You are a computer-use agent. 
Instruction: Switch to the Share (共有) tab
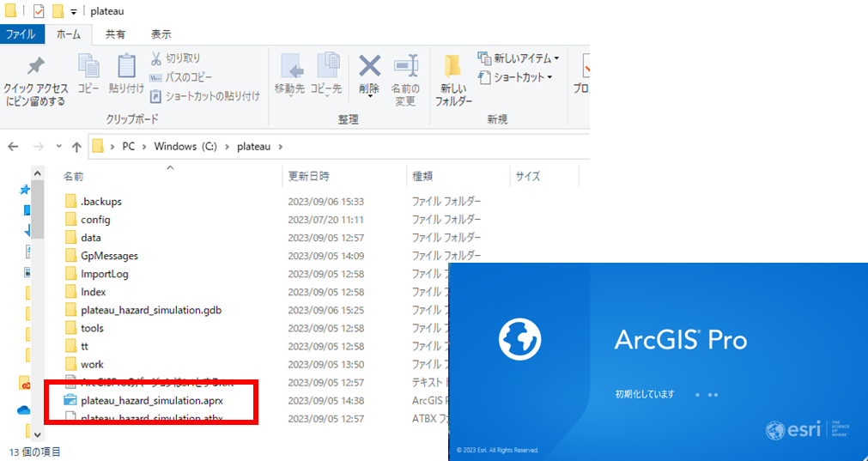[115, 33]
